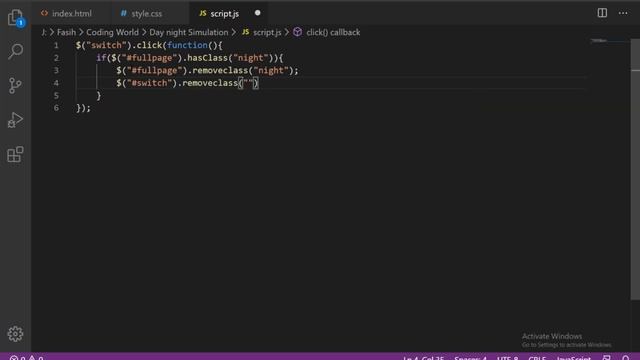Open the More Actions ellipsis menu
Image resolution: width=640 pixels, height=360 pixels.
623,13
